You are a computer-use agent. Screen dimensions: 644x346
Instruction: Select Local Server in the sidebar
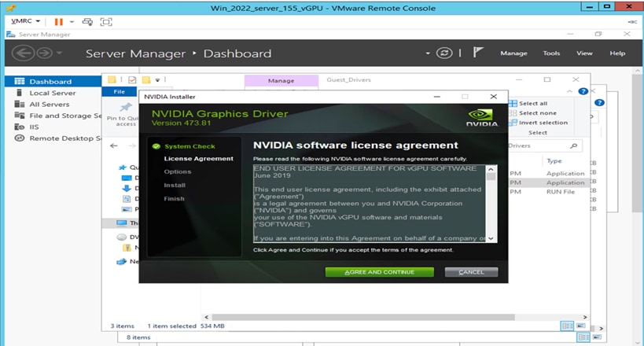pos(53,93)
